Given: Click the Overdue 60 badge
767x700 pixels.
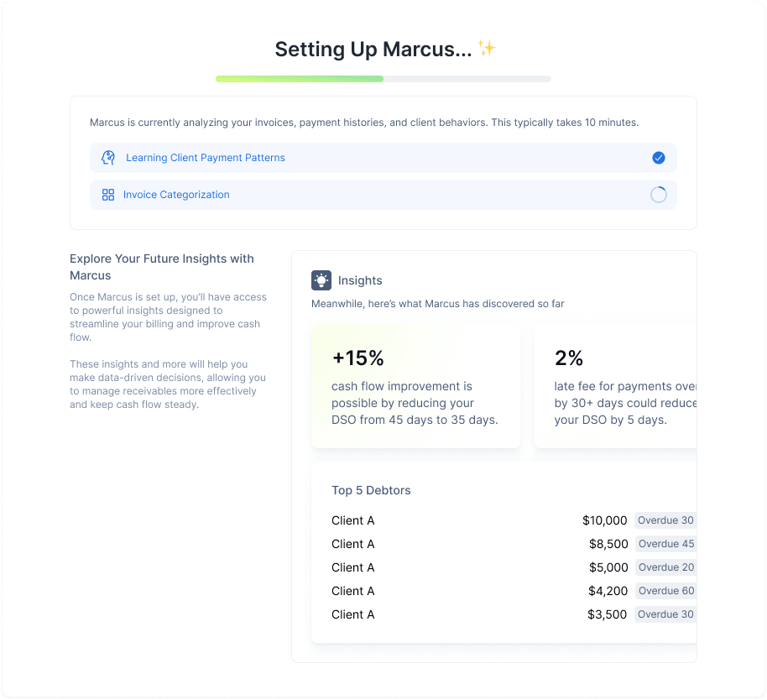Looking at the screenshot, I should point(665,591).
